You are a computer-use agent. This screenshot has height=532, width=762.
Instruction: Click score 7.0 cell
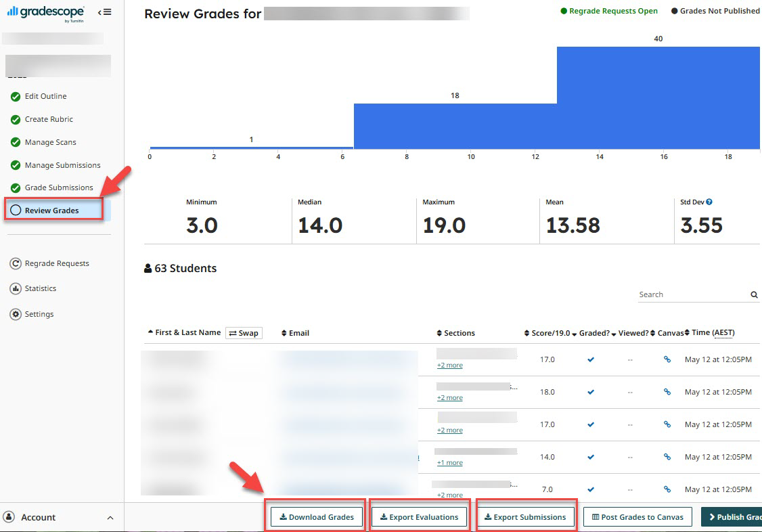tap(547, 490)
